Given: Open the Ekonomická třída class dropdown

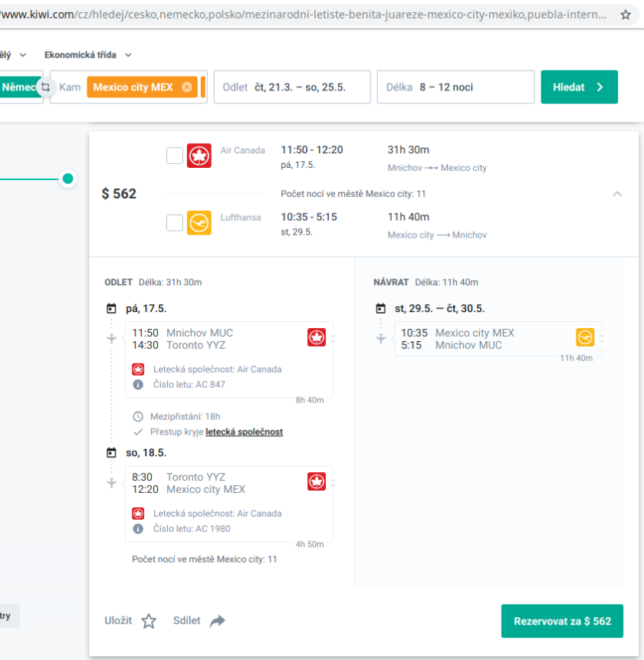Looking at the screenshot, I should tap(88, 54).
